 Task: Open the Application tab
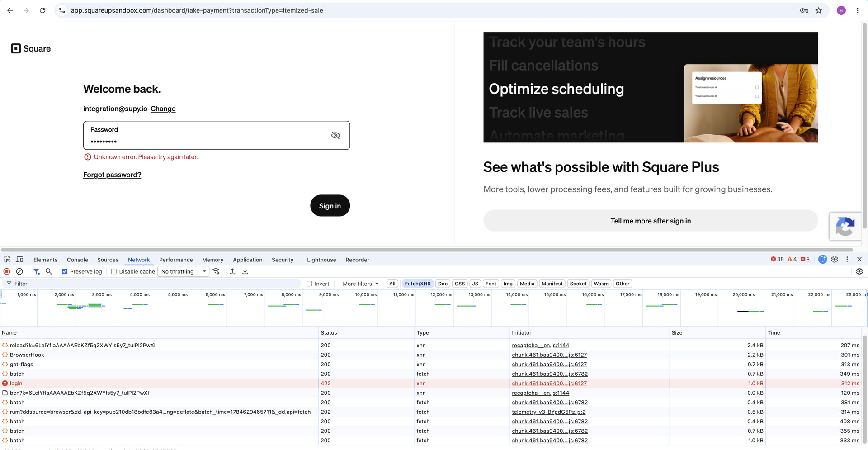point(247,260)
